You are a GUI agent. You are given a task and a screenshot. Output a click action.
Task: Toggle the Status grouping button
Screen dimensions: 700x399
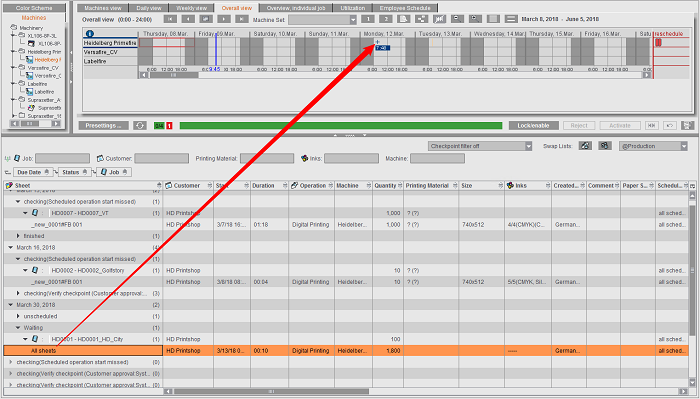coord(75,172)
